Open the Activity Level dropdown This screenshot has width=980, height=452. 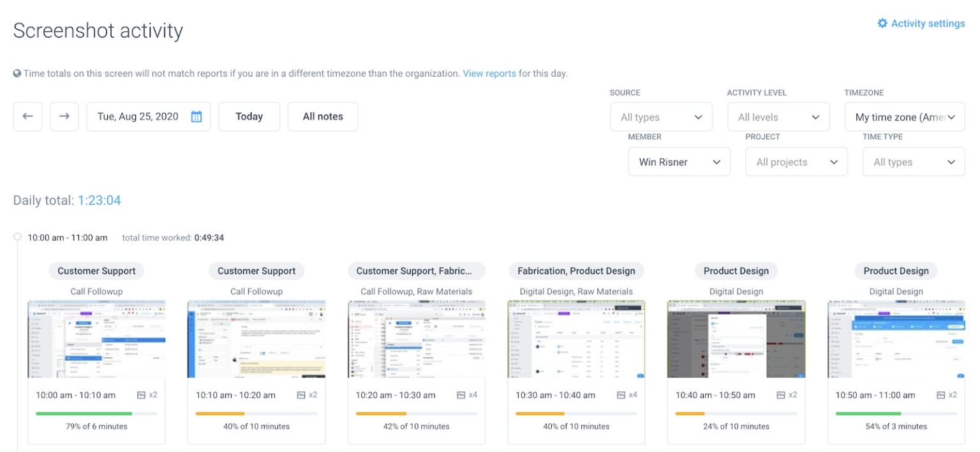tap(778, 117)
